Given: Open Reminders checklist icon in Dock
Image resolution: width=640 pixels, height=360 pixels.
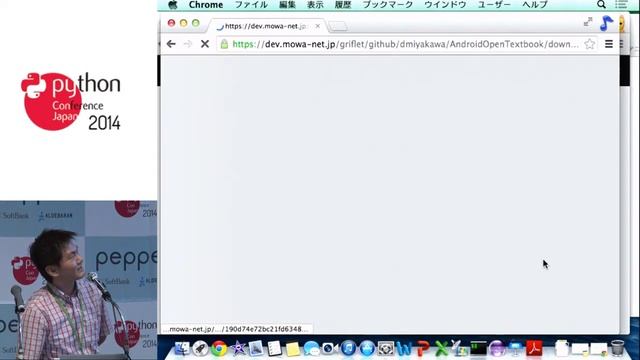Looking at the screenshot, I should pos(274,349).
